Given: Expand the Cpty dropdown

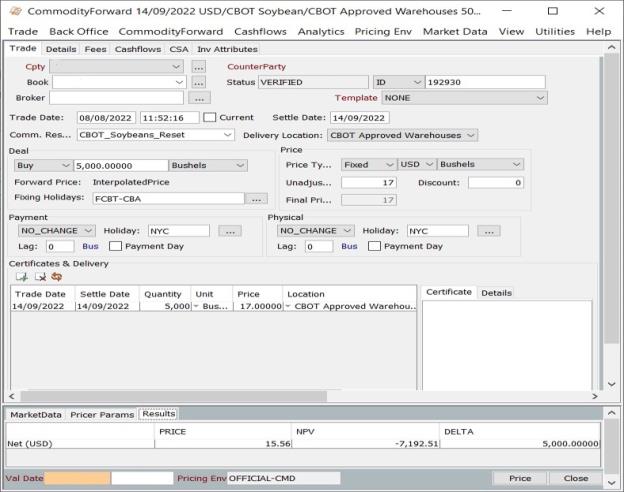Looking at the screenshot, I should pos(176,66).
